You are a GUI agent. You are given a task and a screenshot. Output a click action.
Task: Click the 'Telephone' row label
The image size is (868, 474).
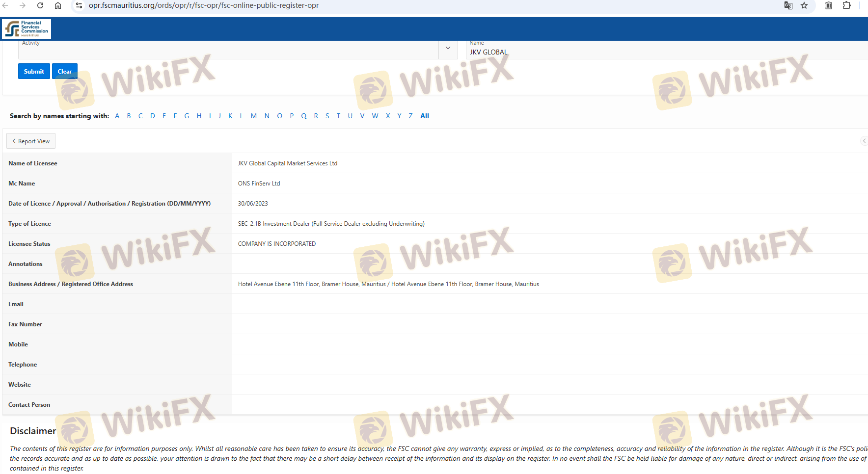23,365
